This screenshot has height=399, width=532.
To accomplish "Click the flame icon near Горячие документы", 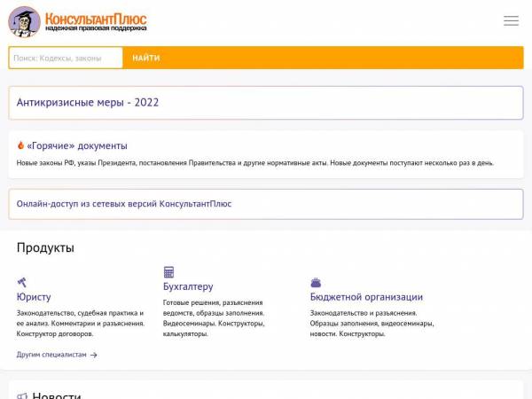I will 20,145.
